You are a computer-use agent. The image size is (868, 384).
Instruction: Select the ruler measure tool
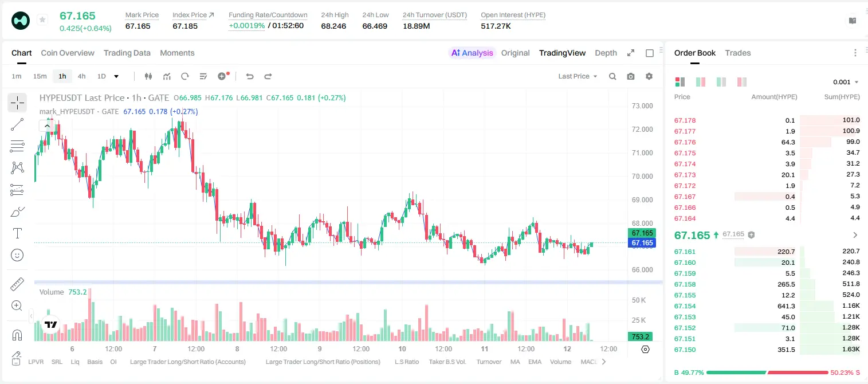(17, 284)
